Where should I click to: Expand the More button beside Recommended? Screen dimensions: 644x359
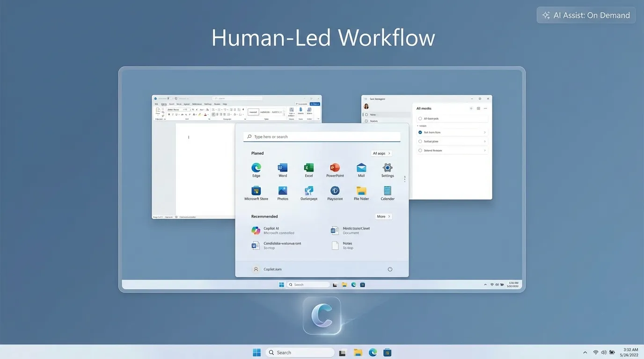click(383, 216)
